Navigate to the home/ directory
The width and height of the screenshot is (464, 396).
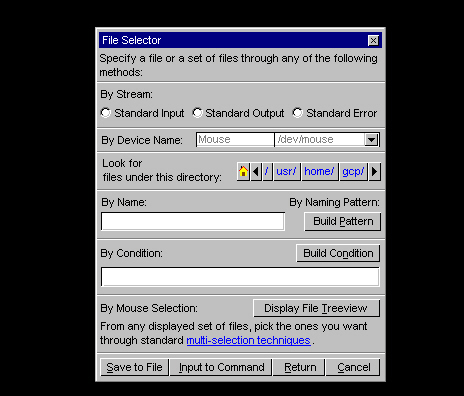pos(320,172)
